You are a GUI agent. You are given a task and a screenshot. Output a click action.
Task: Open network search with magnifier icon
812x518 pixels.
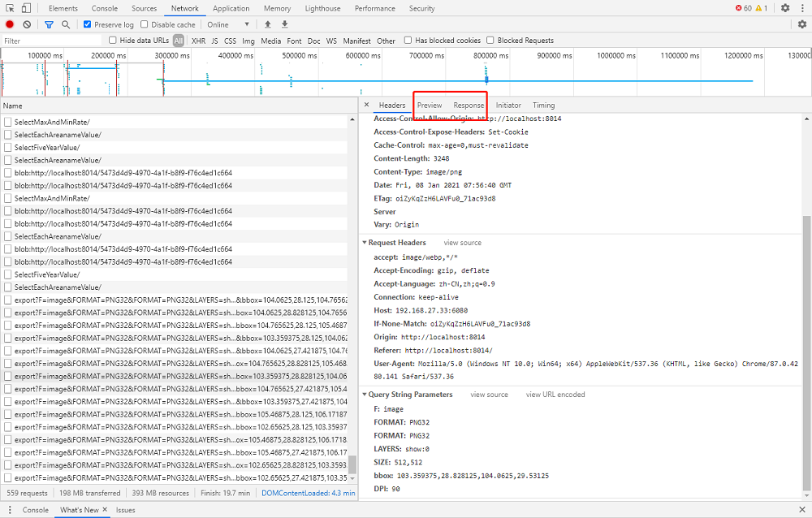pos(66,24)
